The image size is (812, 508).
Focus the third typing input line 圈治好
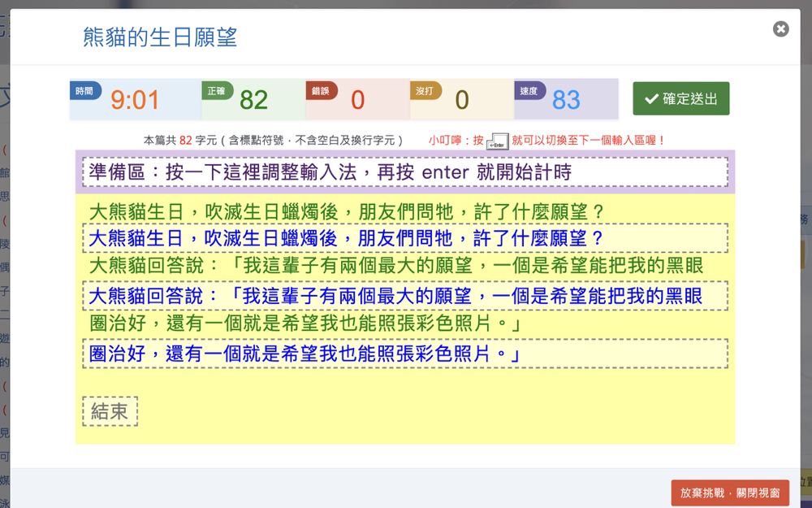(x=405, y=354)
